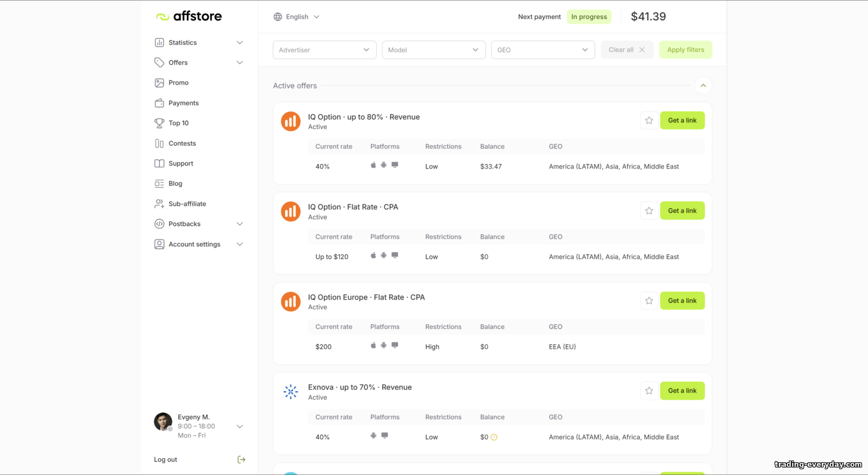Click the Exnova balance info icon
The height and width of the screenshot is (475, 868).
coord(494,437)
